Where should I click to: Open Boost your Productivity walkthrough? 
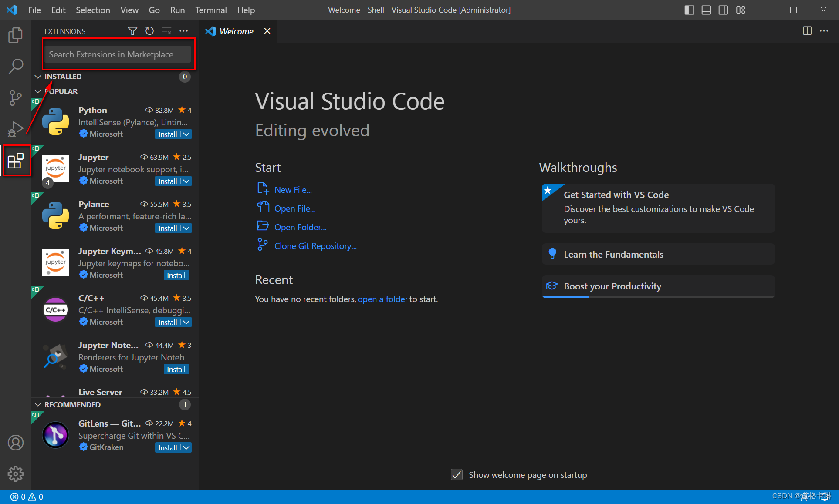(658, 286)
